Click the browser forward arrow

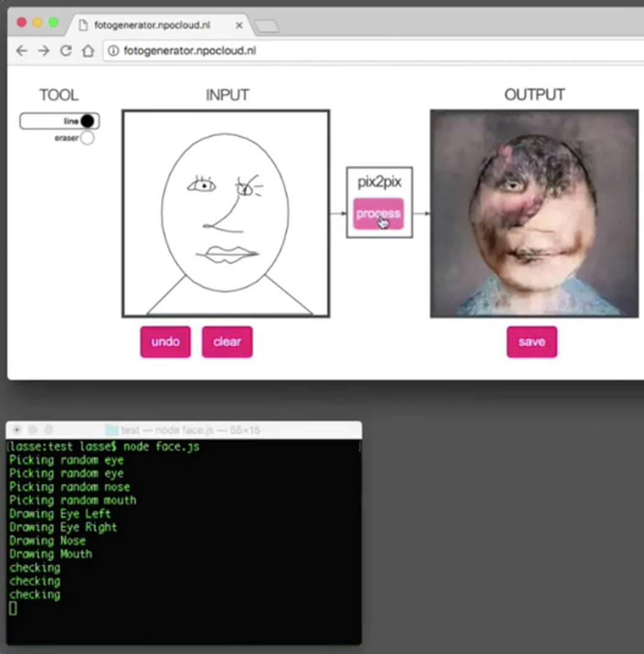44,51
